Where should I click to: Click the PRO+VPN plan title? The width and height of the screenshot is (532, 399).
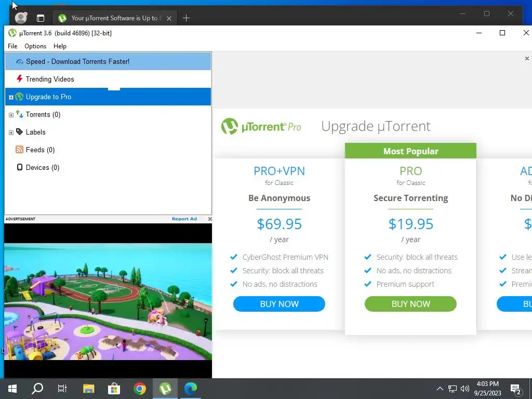coord(279,171)
